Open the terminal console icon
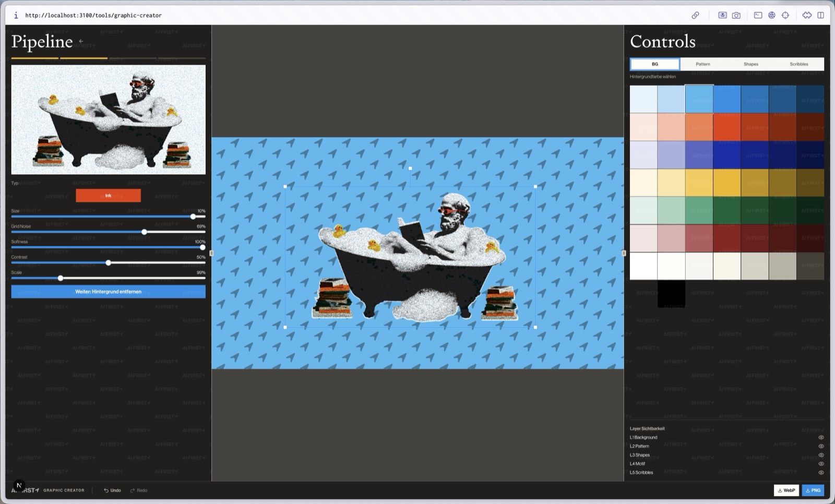835x504 pixels. tap(758, 15)
